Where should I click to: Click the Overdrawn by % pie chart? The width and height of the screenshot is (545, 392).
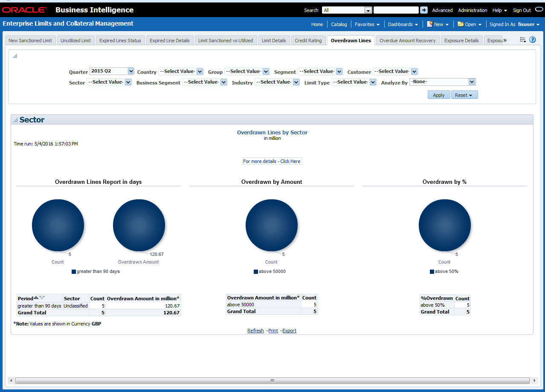[445, 225]
